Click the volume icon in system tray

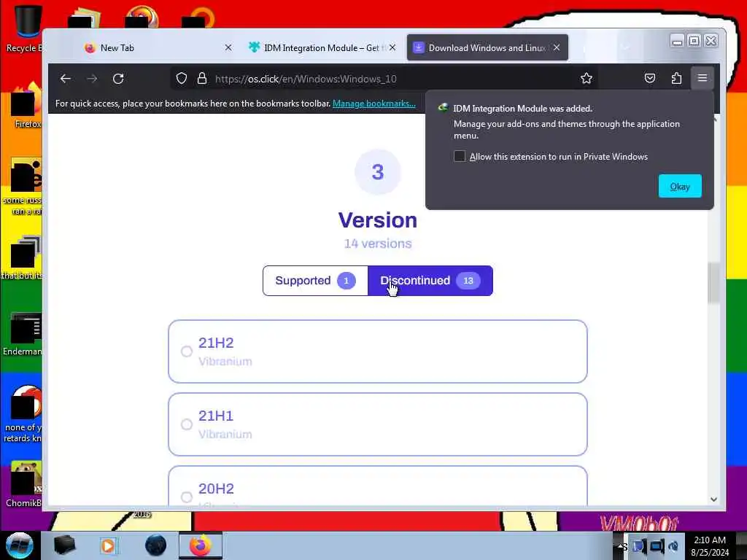[x=673, y=545]
